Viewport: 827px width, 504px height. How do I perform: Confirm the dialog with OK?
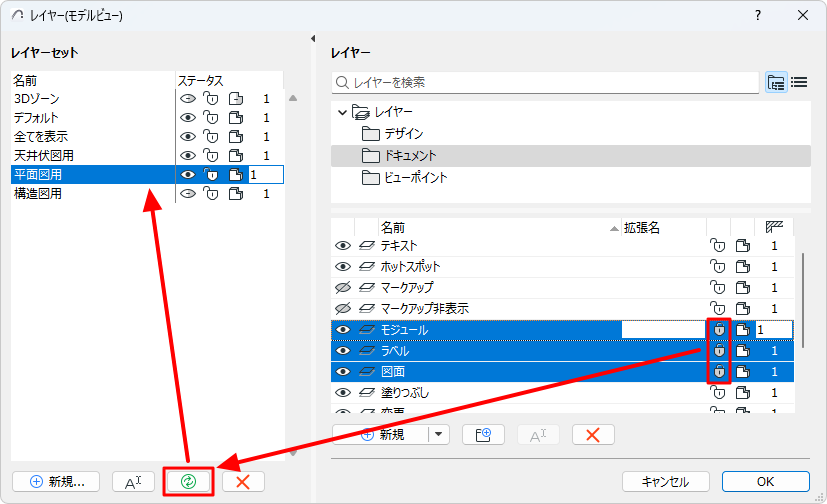(x=765, y=481)
